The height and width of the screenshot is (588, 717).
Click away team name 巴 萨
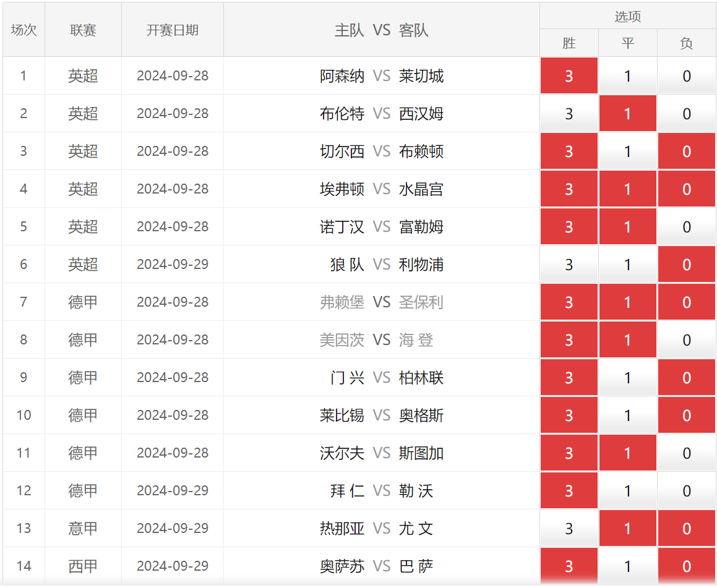point(416,566)
